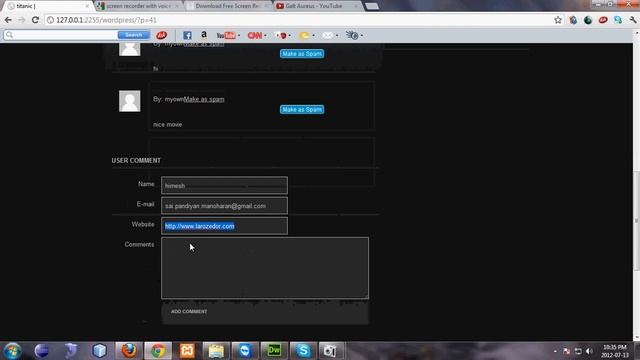Expand the weather toolbar dropdown arrow

[313, 36]
